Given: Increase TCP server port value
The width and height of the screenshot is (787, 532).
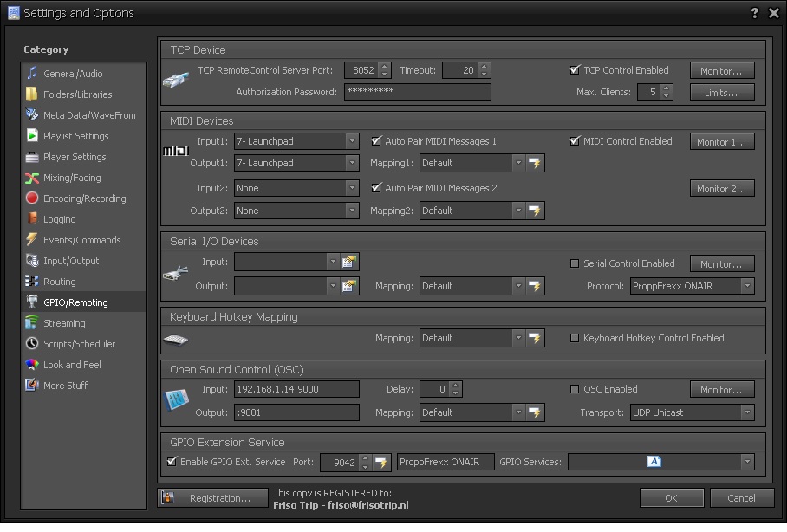Looking at the screenshot, I should coord(385,66).
